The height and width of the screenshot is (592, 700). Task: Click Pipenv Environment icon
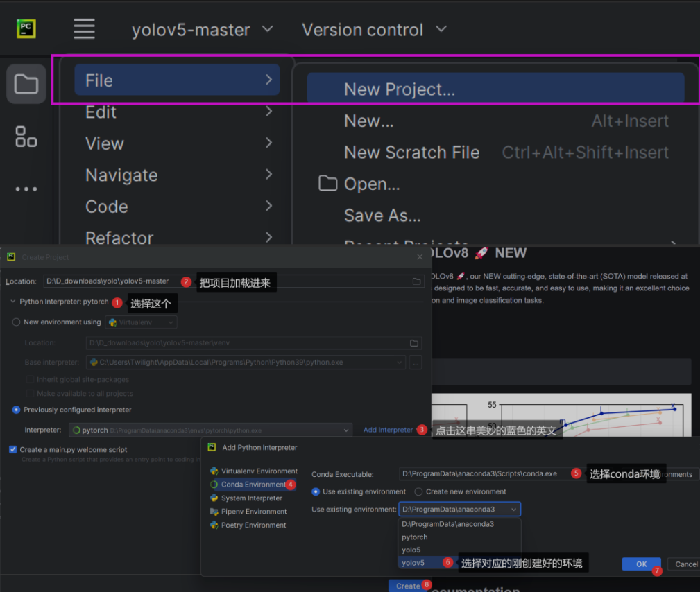(214, 512)
